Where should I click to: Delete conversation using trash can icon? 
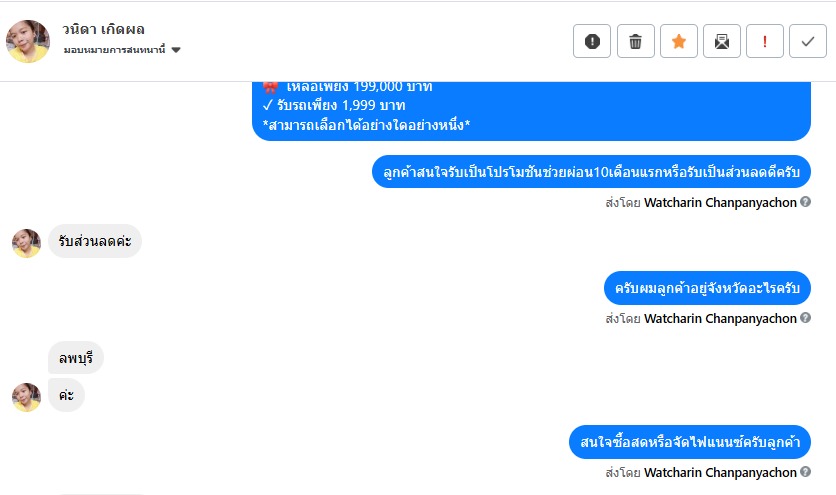point(636,41)
